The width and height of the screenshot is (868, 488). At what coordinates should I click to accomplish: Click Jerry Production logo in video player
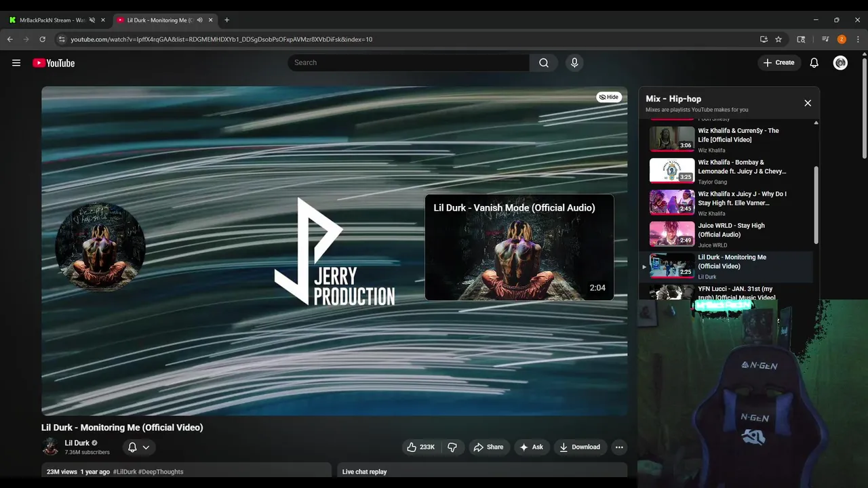pyautogui.click(x=334, y=251)
